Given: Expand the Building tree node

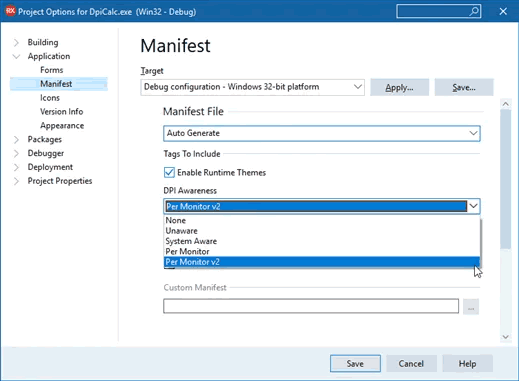Looking at the screenshot, I should (16, 43).
